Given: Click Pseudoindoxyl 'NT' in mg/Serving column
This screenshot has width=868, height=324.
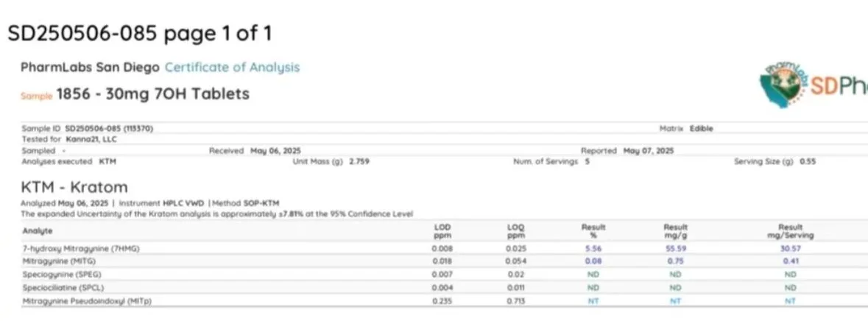Looking at the screenshot, I should coord(791,300).
